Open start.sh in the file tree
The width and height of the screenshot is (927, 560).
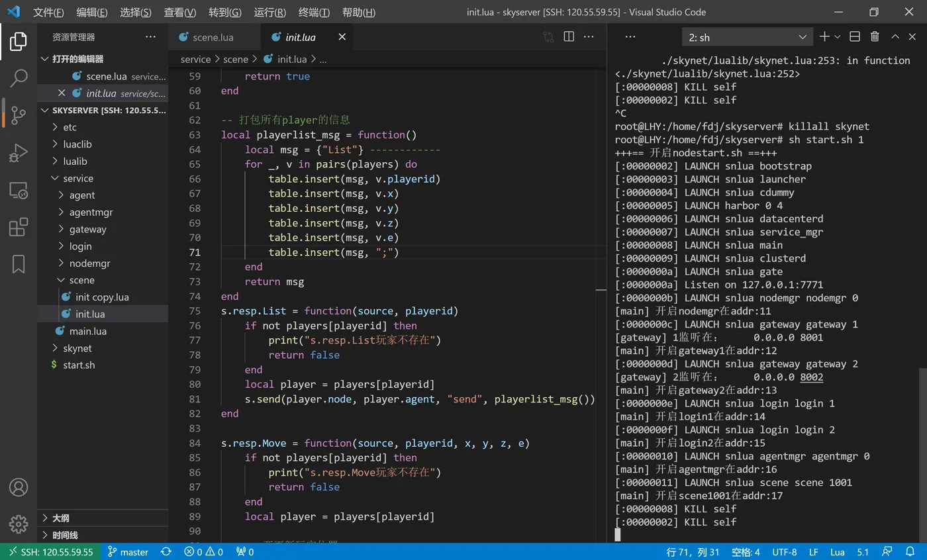103,365
